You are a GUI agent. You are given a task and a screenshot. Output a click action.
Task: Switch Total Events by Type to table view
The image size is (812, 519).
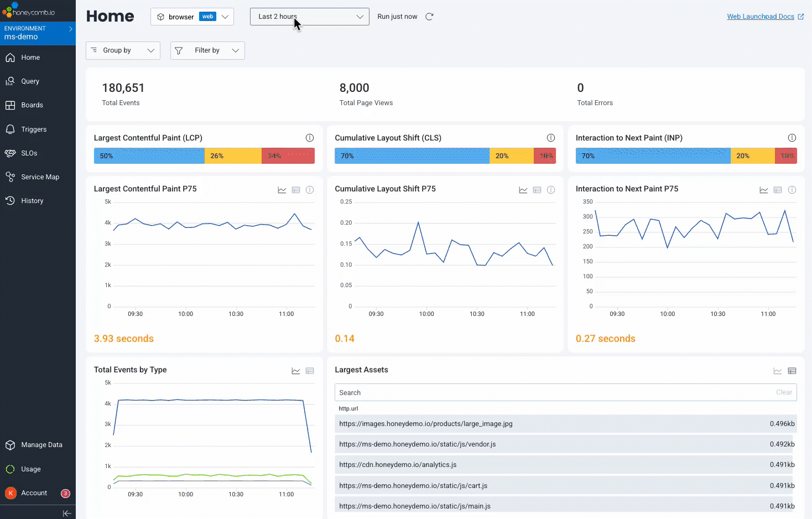310,371
